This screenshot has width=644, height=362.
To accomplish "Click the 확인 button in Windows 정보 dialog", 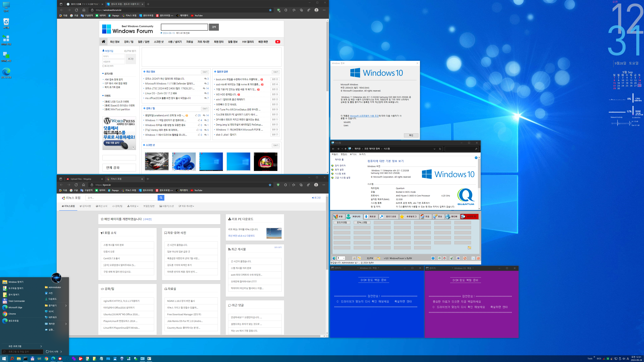I will (411, 135).
